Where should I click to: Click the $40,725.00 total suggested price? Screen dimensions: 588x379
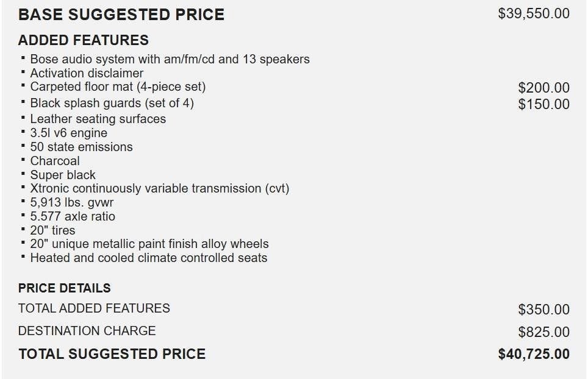click(x=534, y=354)
